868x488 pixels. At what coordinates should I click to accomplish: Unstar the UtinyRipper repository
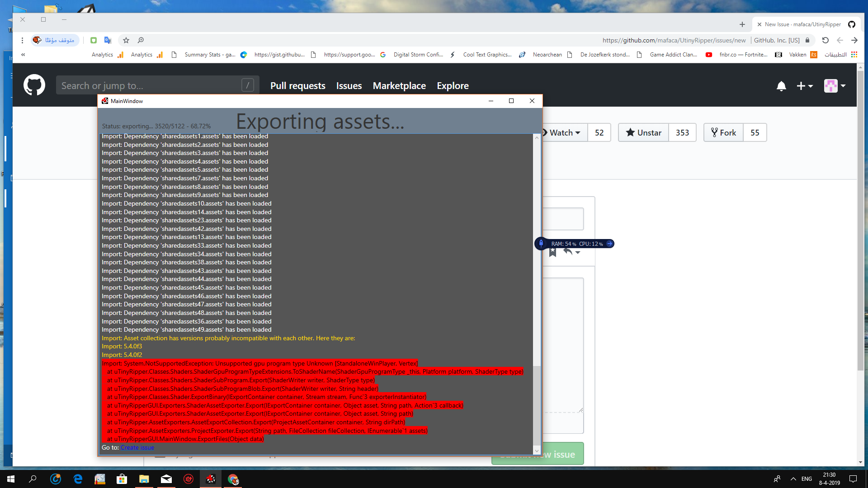[643, 132]
